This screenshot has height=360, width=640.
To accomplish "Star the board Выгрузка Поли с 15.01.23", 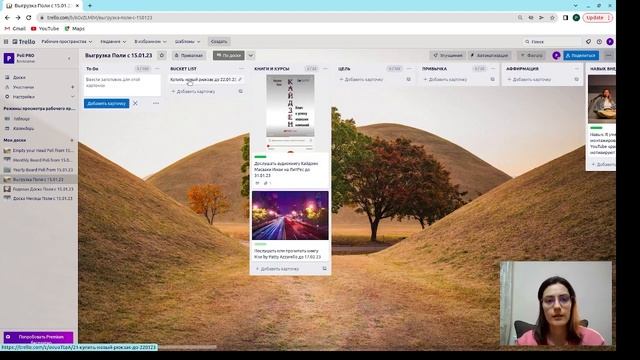I will point(162,55).
